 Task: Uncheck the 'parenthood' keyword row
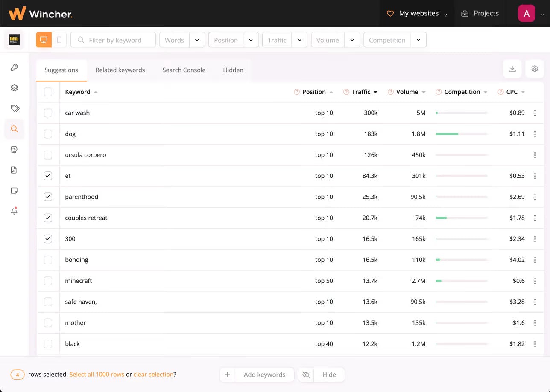[x=48, y=197]
